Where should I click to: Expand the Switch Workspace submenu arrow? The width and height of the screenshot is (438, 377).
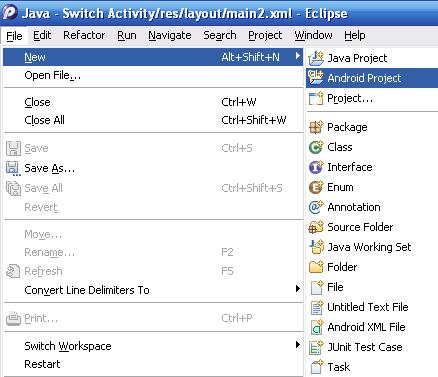298,345
